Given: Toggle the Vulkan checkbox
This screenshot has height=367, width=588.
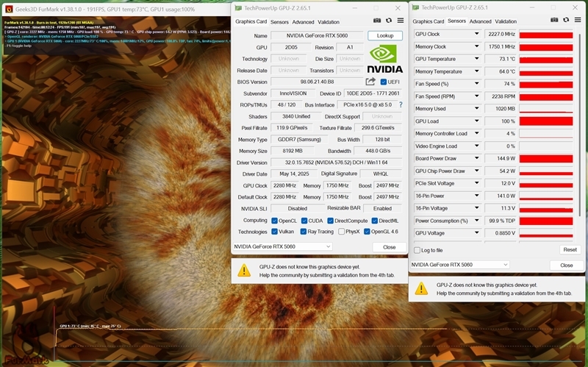Looking at the screenshot, I should point(274,232).
